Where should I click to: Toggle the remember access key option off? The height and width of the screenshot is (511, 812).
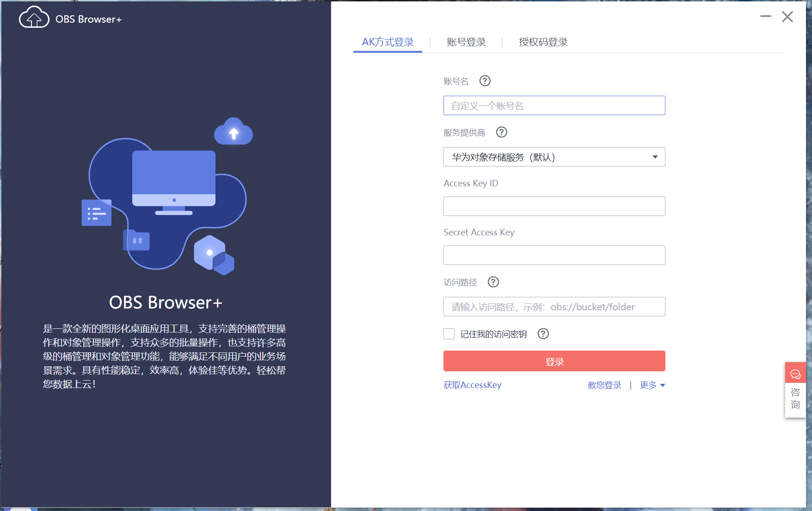point(449,333)
